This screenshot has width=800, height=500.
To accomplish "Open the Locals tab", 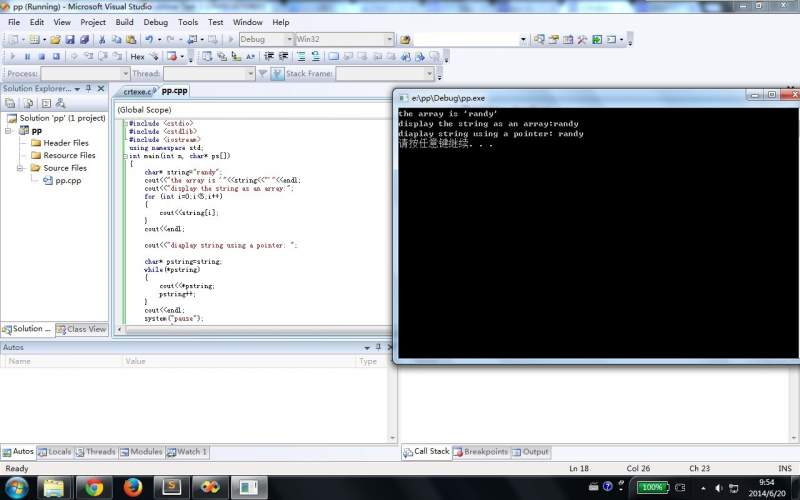I will click(55, 452).
